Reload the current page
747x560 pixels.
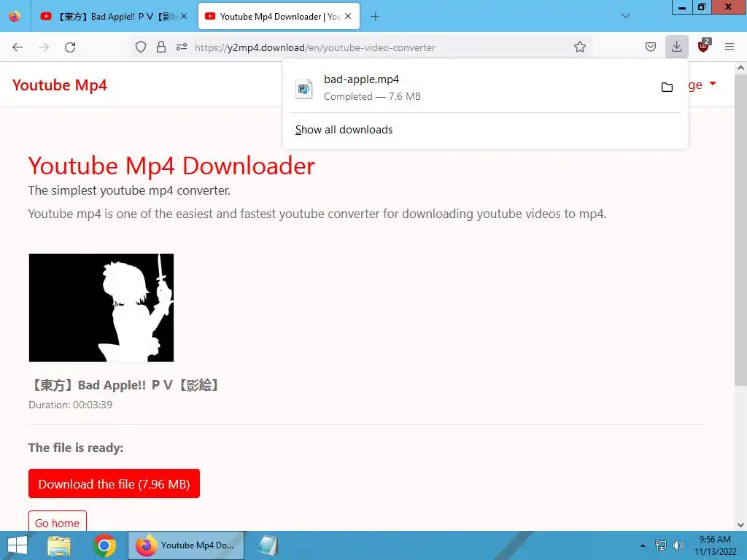(x=70, y=47)
